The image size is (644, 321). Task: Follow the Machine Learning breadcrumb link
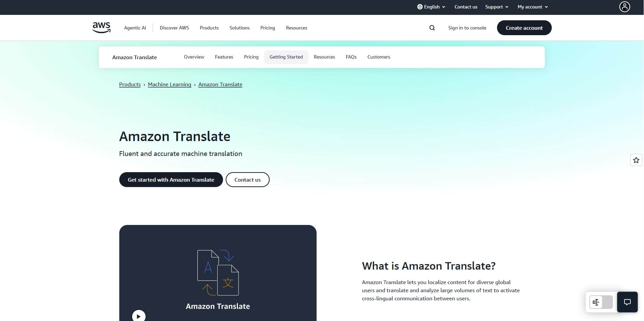coord(169,85)
